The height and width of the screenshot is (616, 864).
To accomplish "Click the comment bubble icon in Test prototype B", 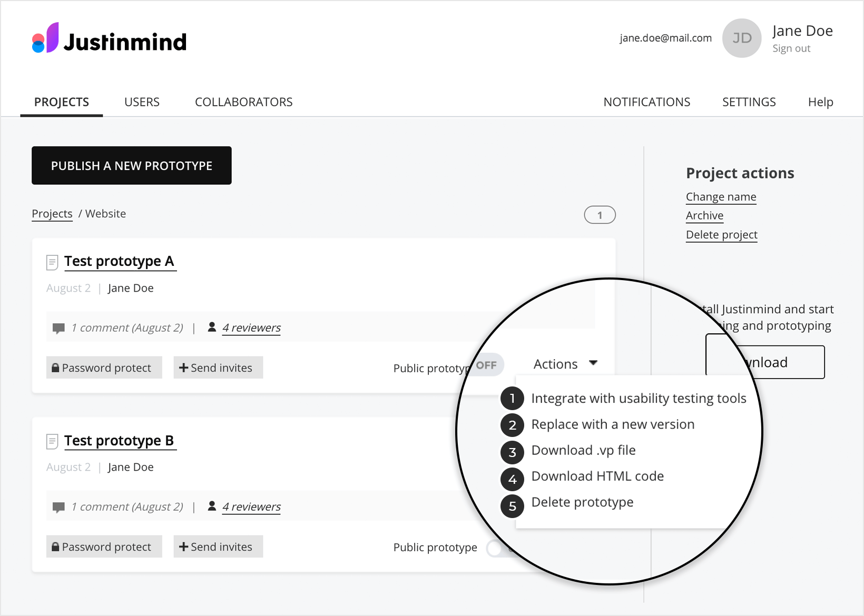I will [x=58, y=508].
